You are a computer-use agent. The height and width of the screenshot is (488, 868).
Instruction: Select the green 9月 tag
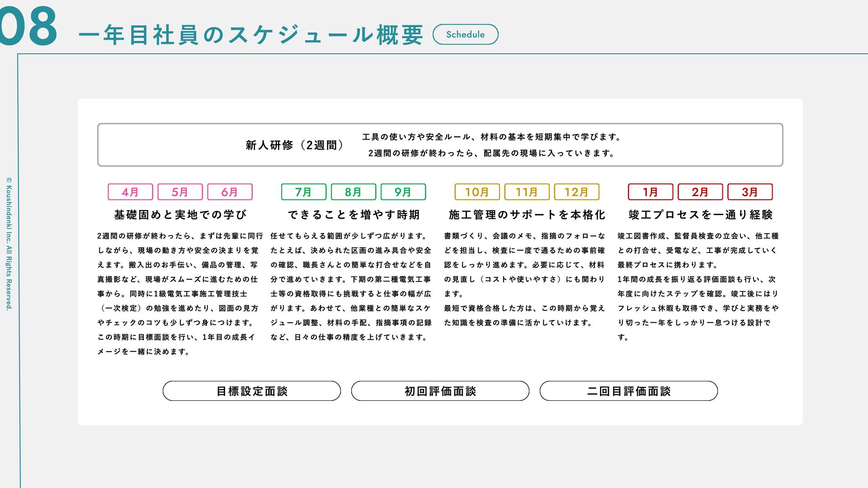[x=403, y=192]
